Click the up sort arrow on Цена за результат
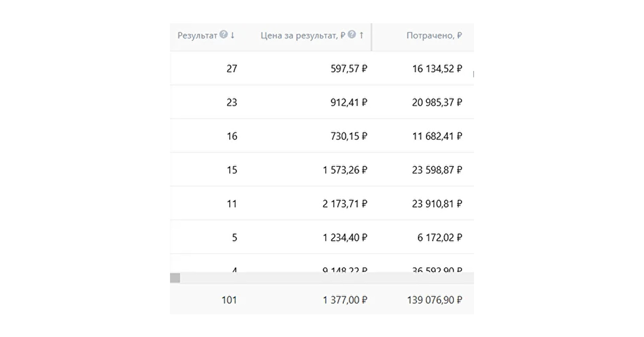 (x=361, y=35)
